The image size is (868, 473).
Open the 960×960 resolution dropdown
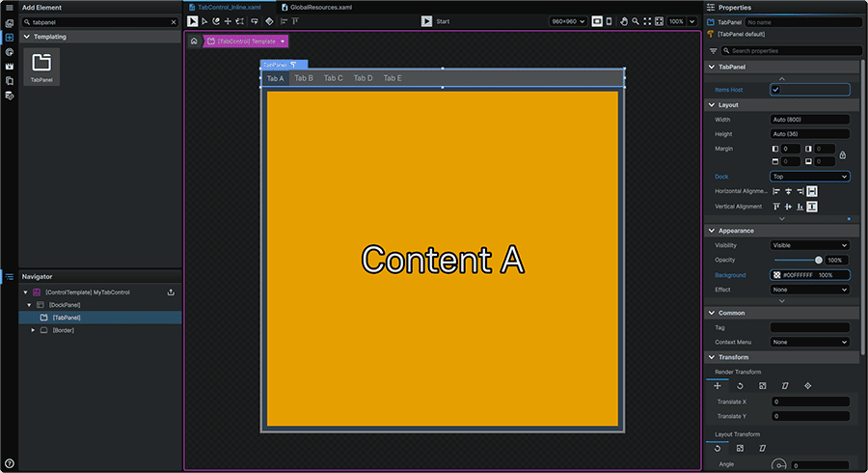tap(568, 21)
